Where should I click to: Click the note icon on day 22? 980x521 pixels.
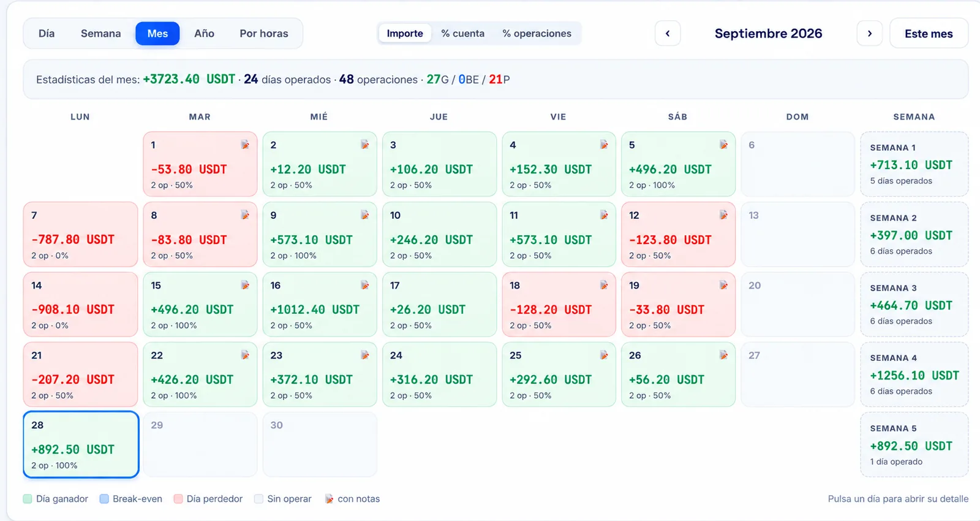coord(245,355)
